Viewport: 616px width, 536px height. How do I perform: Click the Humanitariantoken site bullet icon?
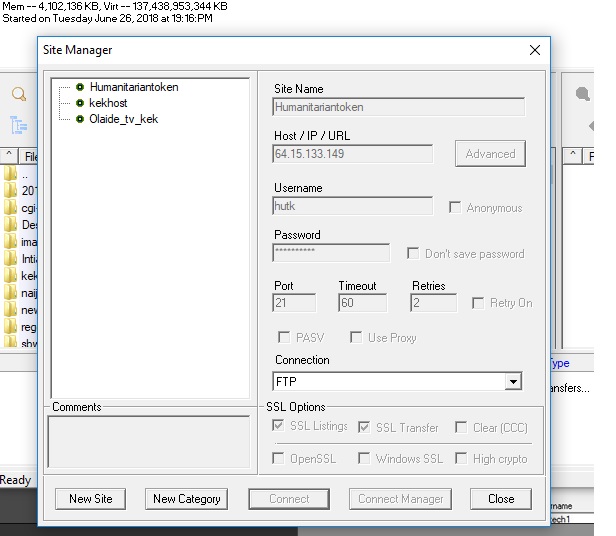80,87
